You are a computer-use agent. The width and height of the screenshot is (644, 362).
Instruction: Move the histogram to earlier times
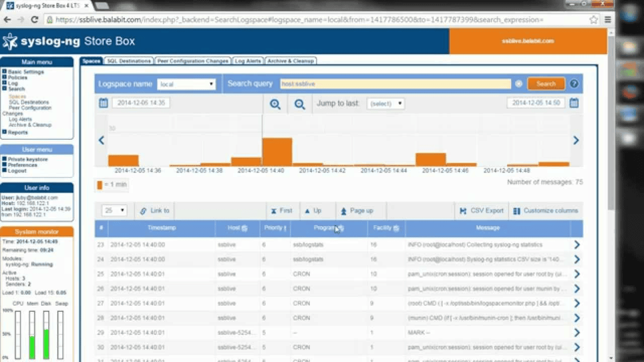(101, 140)
